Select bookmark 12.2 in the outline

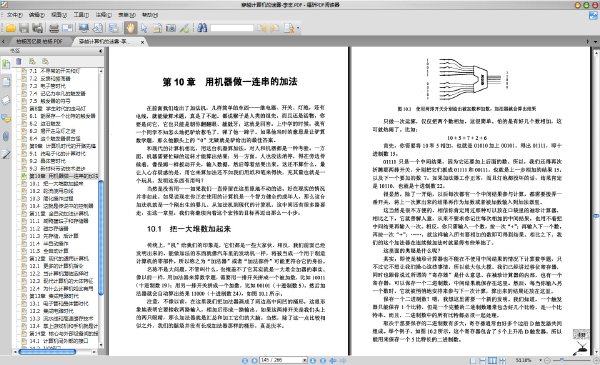(59, 274)
